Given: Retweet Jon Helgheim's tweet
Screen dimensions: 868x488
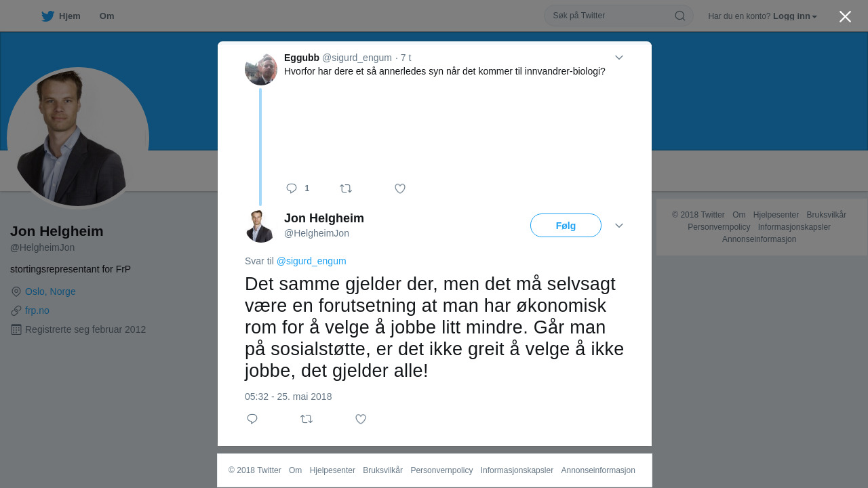Looking at the screenshot, I should click(x=307, y=419).
